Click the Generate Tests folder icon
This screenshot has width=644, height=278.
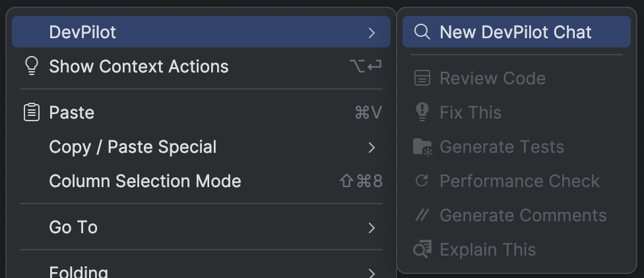tap(422, 147)
